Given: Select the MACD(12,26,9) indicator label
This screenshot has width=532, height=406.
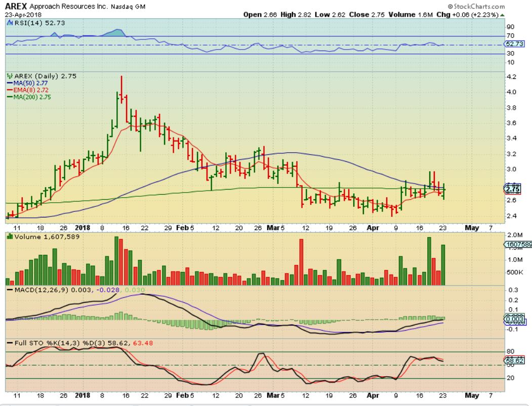Looking at the screenshot, I should [42, 290].
